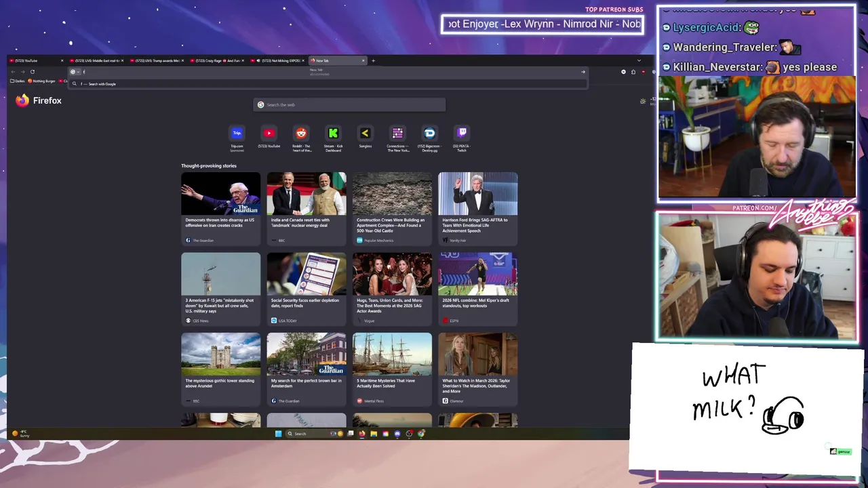
Task: Open the Reddit shortcut tile
Action: 301,138
